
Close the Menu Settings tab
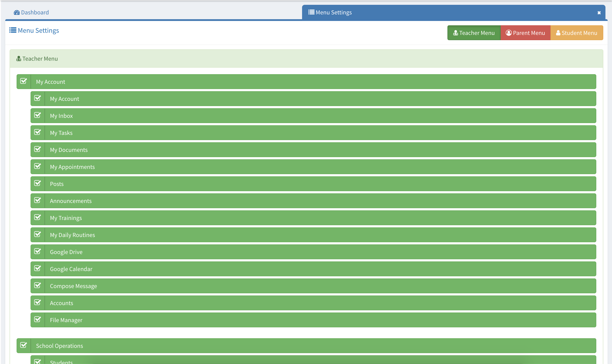pyautogui.click(x=599, y=13)
